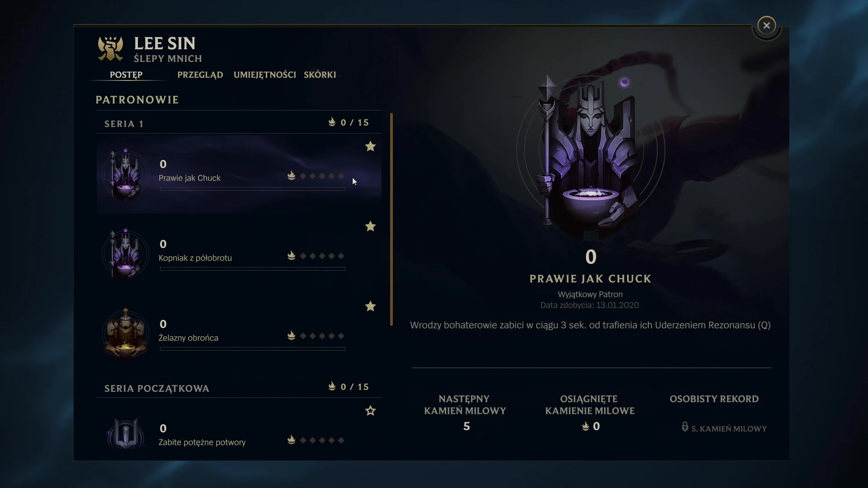Click flame icon in Seria początkowa header
The image size is (868, 488).
(x=332, y=386)
